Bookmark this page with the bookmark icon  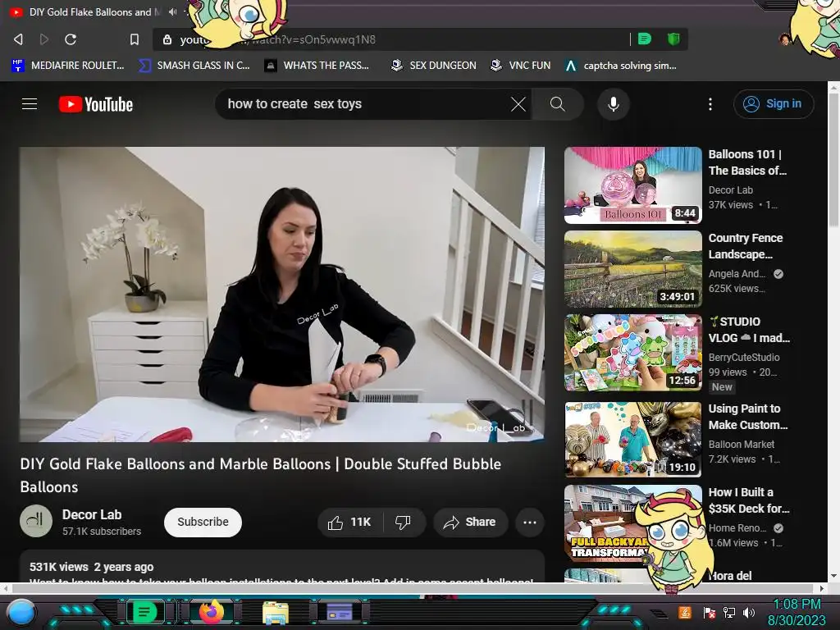pos(135,39)
